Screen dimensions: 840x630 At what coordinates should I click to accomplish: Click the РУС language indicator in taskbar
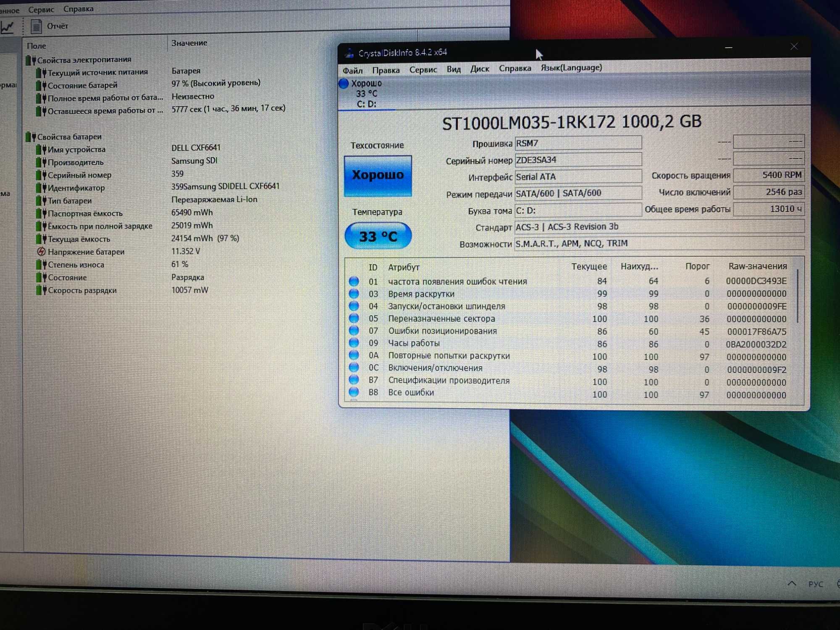(x=816, y=584)
